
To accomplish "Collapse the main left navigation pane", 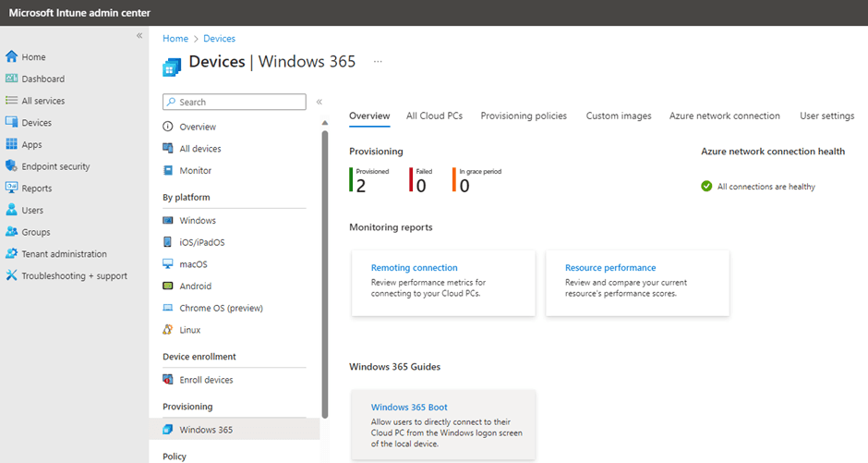I will point(139,35).
